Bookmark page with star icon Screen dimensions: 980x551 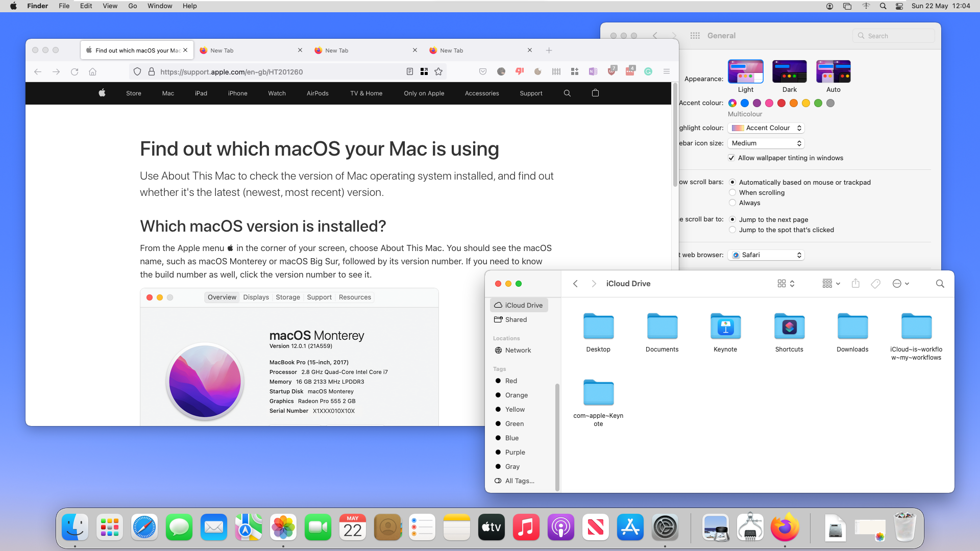point(438,72)
